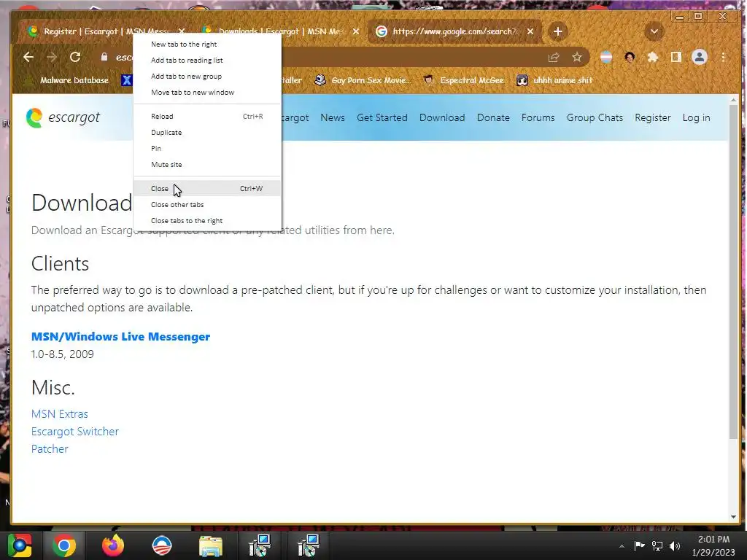Screen dimensions: 747x560
Task: Click the Chrome taskbar icon
Action: click(64, 545)
